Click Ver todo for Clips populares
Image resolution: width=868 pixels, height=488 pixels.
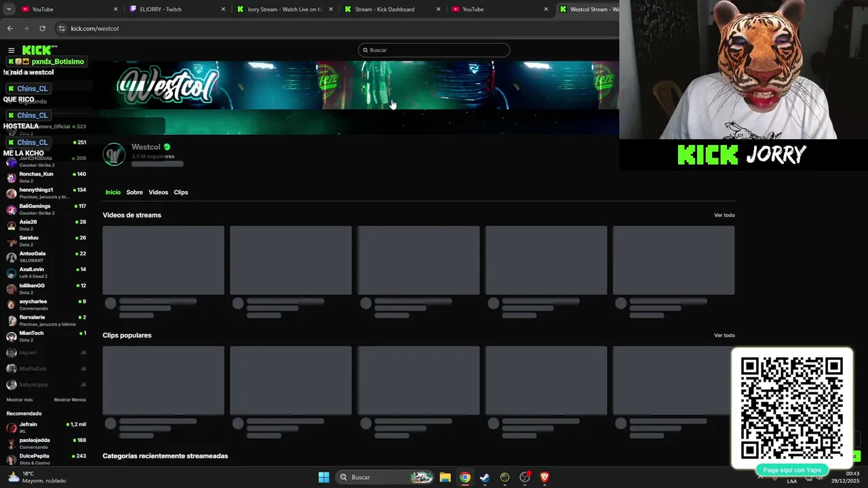(724, 335)
